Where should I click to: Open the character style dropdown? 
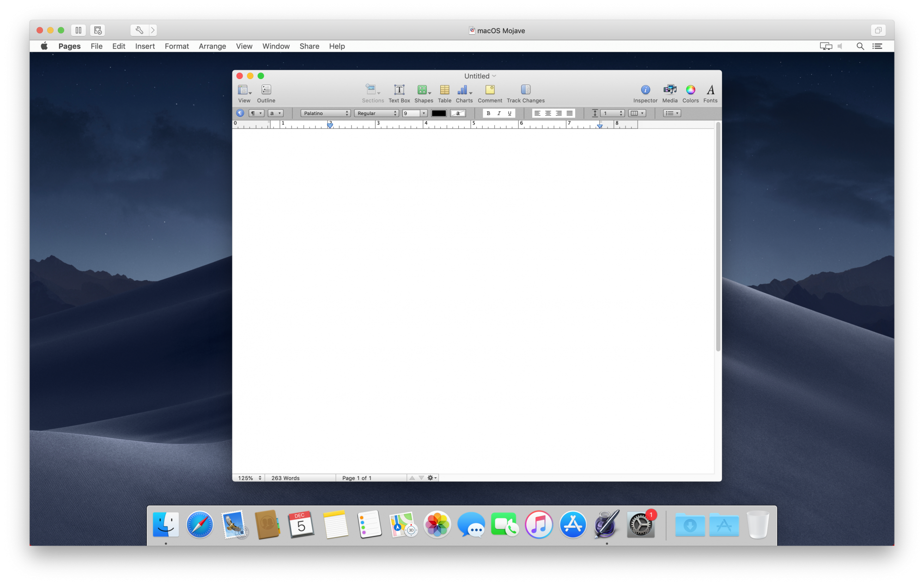point(275,113)
